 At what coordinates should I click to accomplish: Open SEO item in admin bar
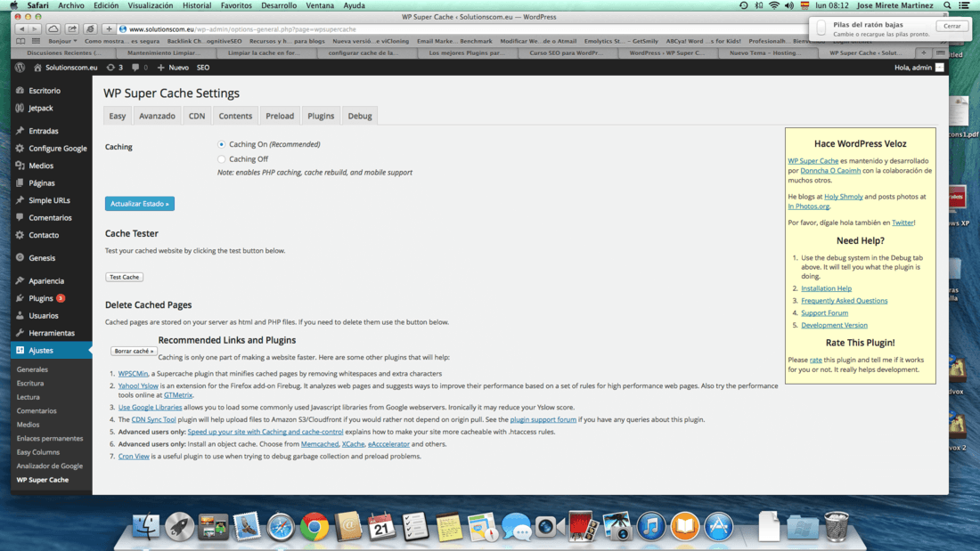pyautogui.click(x=203, y=68)
